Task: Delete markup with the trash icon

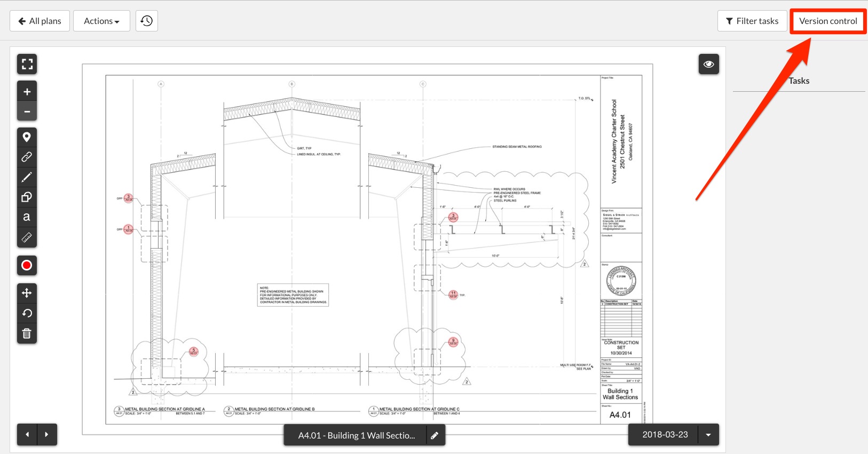Action: point(27,334)
